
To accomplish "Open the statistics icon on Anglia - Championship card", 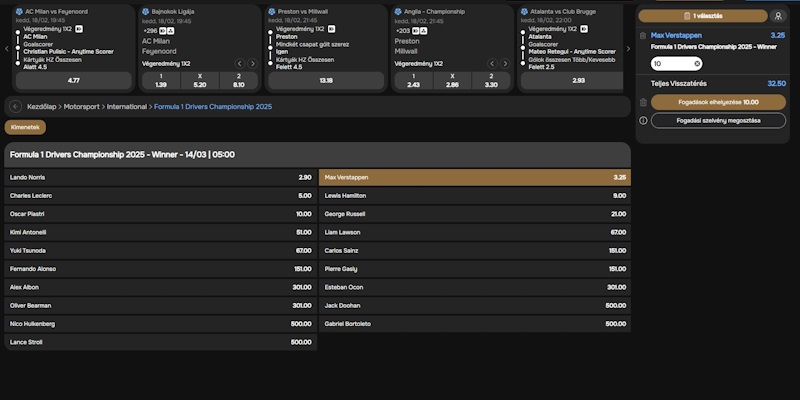I will (423, 31).
